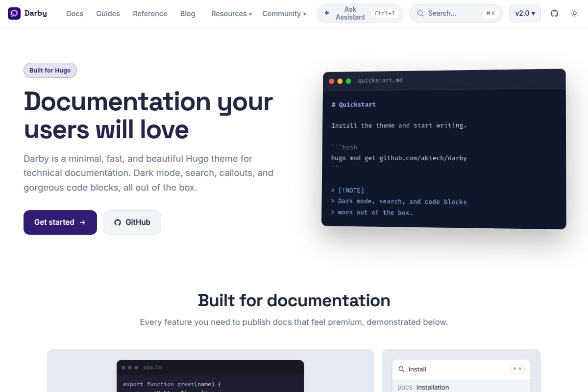
Task: Click the '# Quickstart' heading in code window
Action: coord(354,104)
